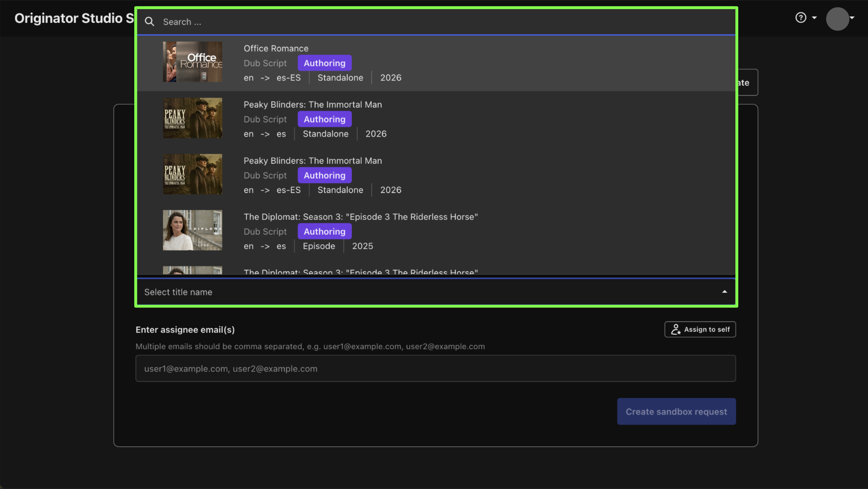This screenshot has height=489, width=868.
Task: Click Authoring badge on Office Romance
Action: [324, 63]
